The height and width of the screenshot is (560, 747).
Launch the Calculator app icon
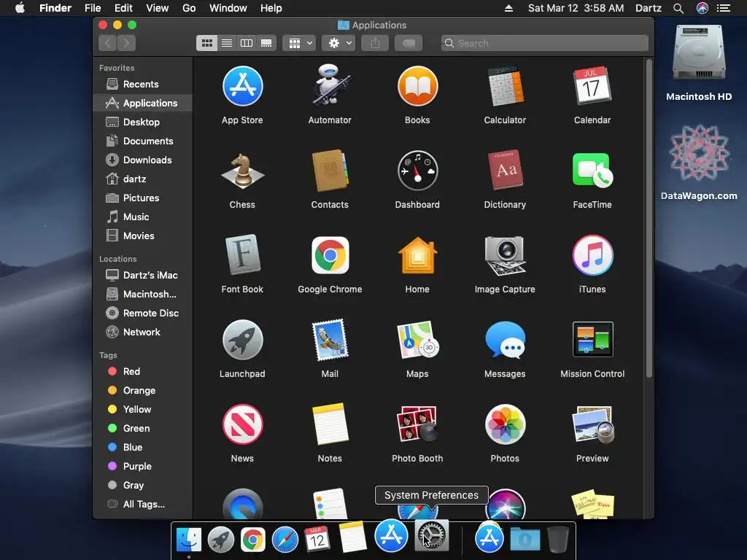(505, 86)
